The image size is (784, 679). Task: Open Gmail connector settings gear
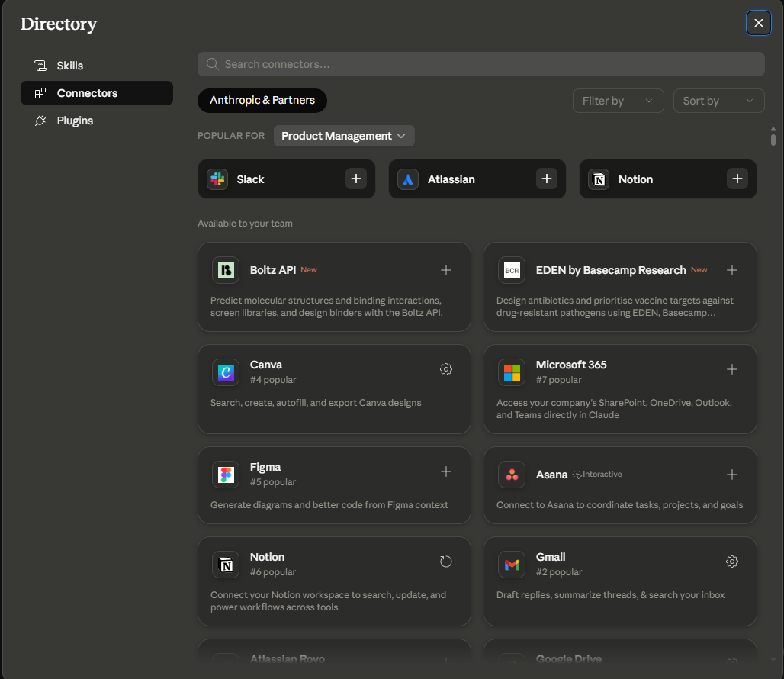click(732, 562)
